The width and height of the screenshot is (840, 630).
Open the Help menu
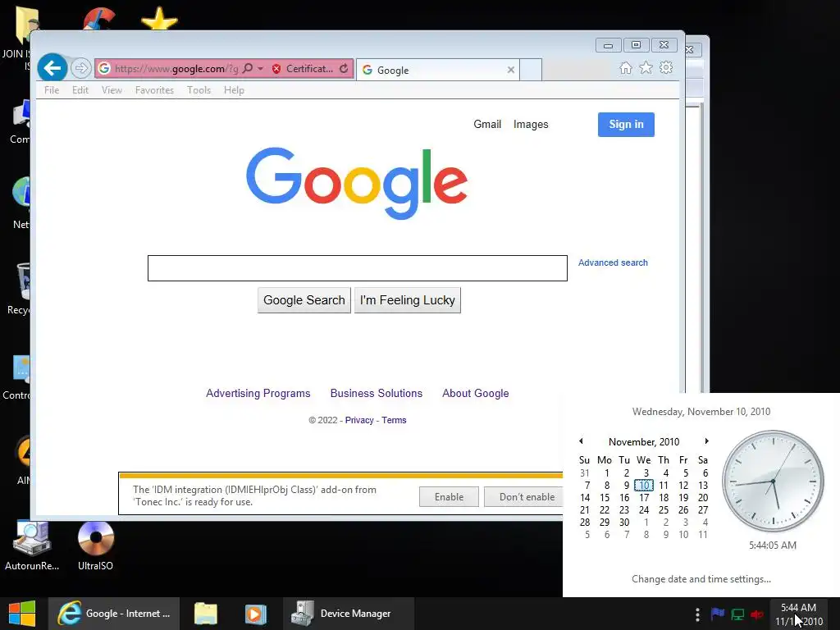[x=234, y=90]
